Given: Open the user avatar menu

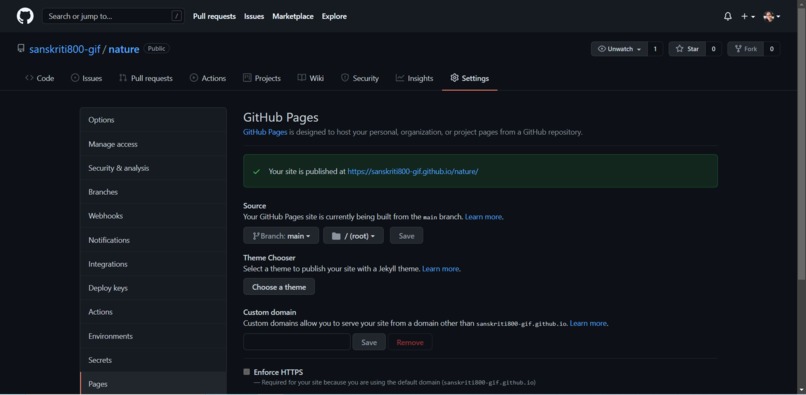Looking at the screenshot, I should click(x=772, y=16).
